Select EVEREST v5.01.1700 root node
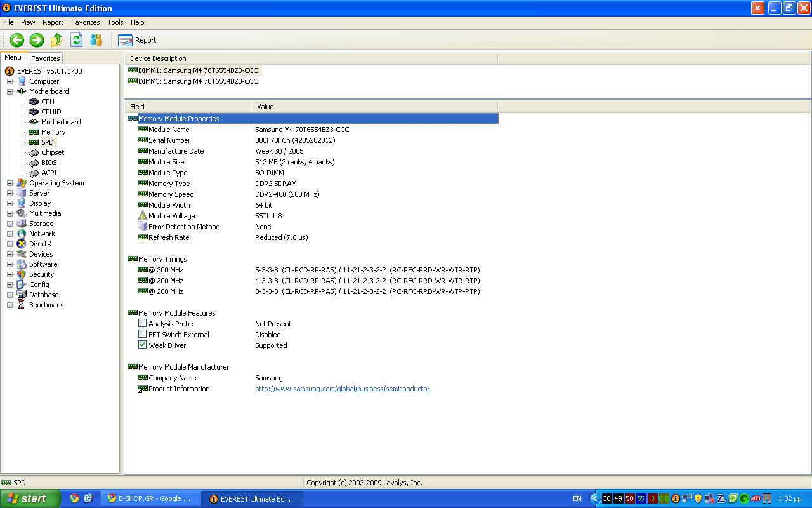812x508 pixels. tap(49, 71)
